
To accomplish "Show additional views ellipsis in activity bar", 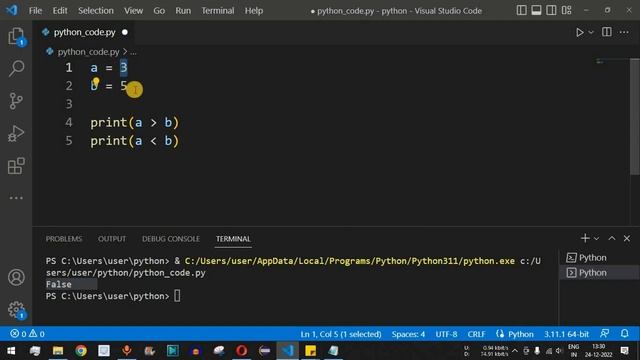I will coord(16,198).
